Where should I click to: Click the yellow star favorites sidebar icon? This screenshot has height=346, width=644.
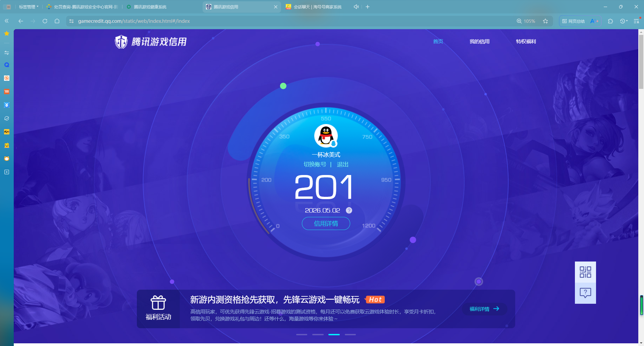[7, 33]
